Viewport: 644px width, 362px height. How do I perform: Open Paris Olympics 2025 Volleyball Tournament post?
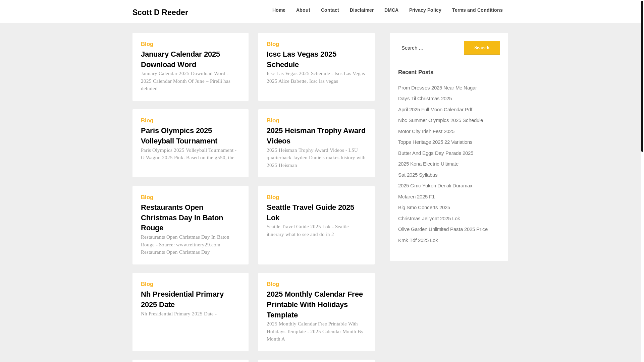179,136
